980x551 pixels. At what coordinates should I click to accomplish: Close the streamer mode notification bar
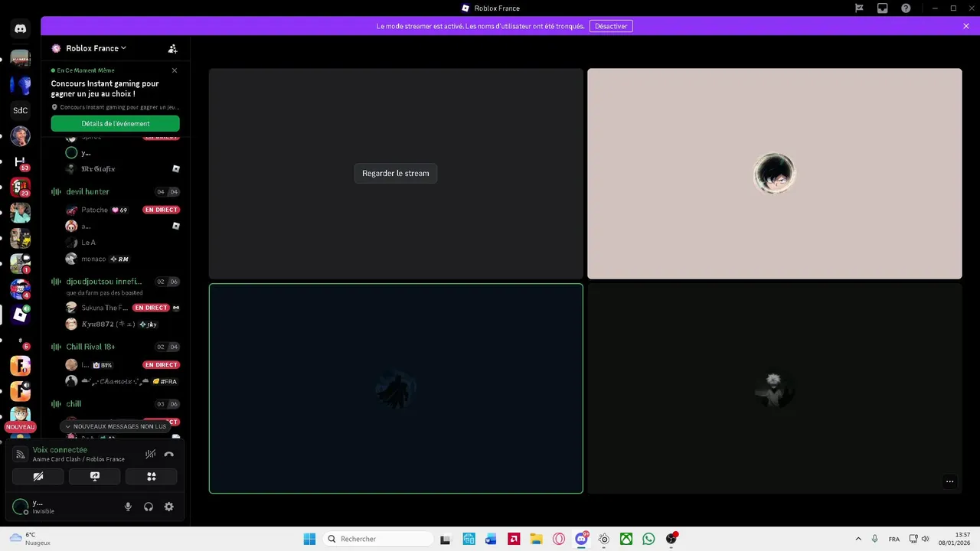click(966, 26)
